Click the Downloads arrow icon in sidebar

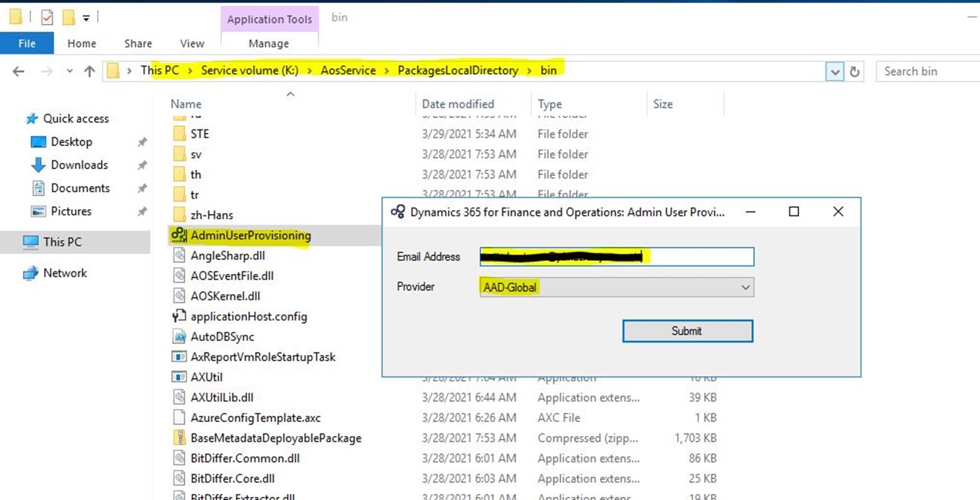[39, 165]
